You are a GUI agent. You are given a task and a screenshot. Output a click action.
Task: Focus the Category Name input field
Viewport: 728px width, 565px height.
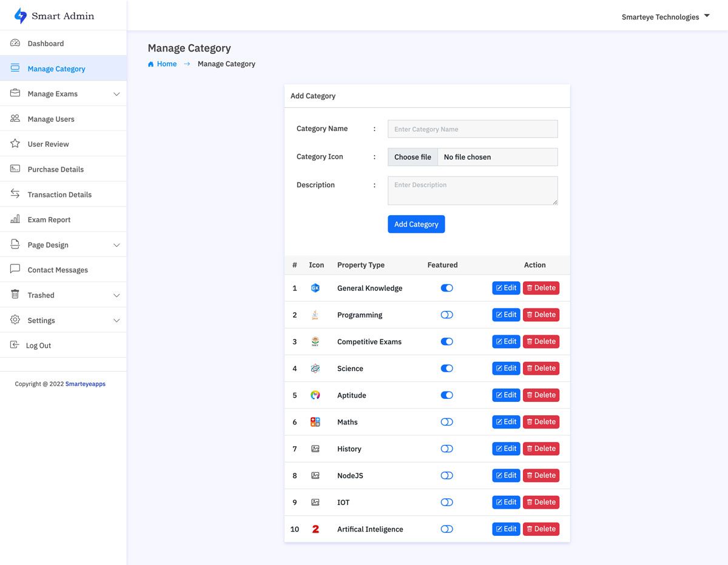tap(473, 129)
